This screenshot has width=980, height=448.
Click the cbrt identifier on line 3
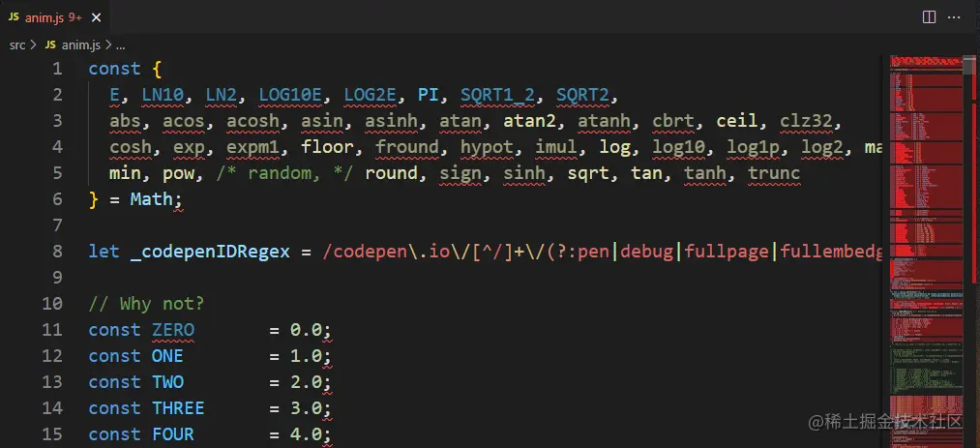[x=673, y=121]
